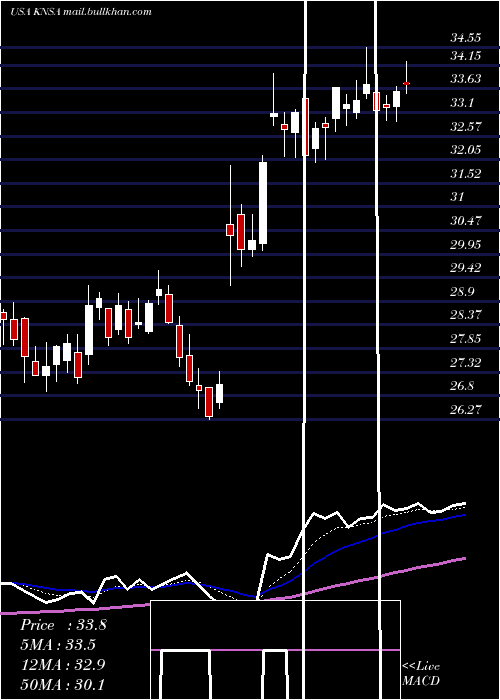Click the 34.55 price axis label

tap(465, 38)
